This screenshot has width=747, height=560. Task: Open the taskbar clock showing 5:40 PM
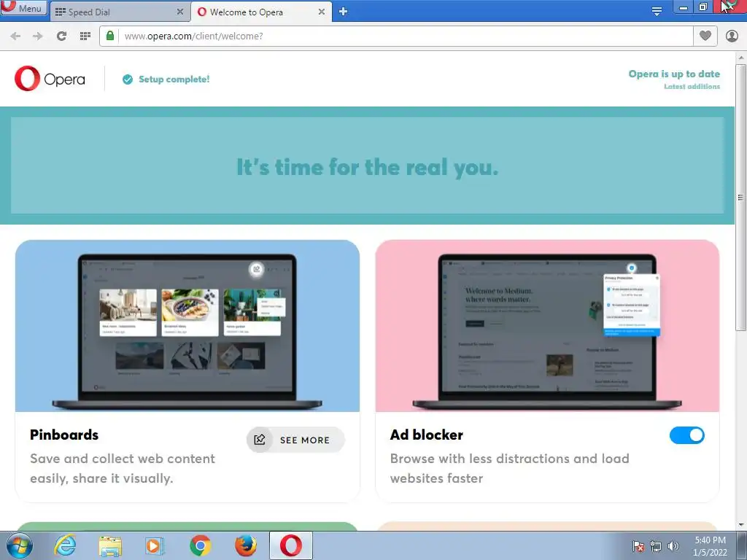710,546
